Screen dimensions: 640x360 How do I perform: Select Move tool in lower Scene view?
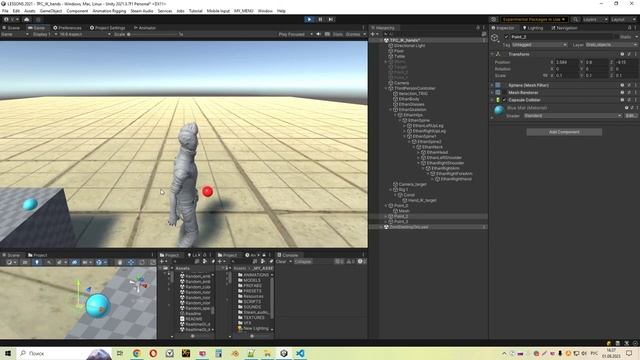pos(130,262)
